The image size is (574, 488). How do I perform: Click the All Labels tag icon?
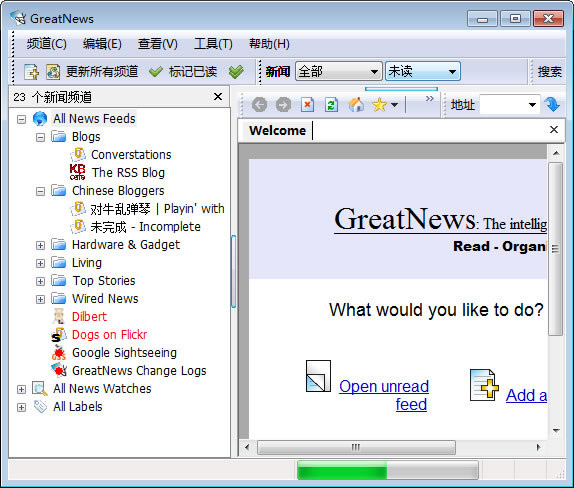40,406
